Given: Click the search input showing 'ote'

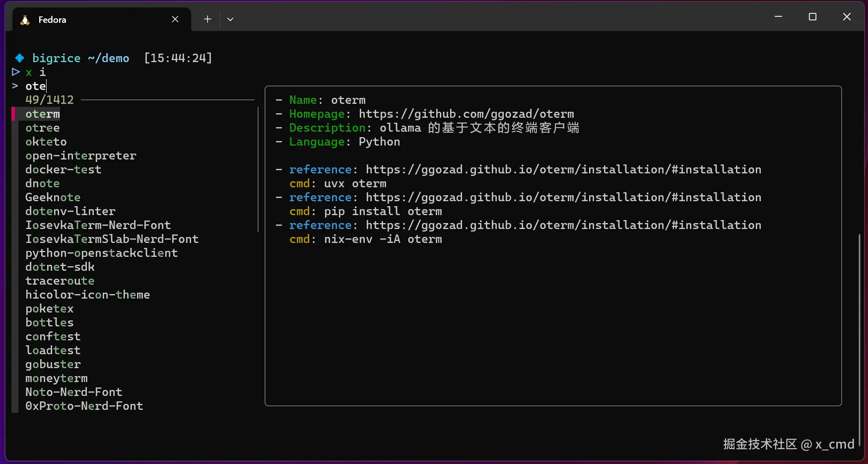Looking at the screenshot, I should pyautogui.click(x=36, y=86).
